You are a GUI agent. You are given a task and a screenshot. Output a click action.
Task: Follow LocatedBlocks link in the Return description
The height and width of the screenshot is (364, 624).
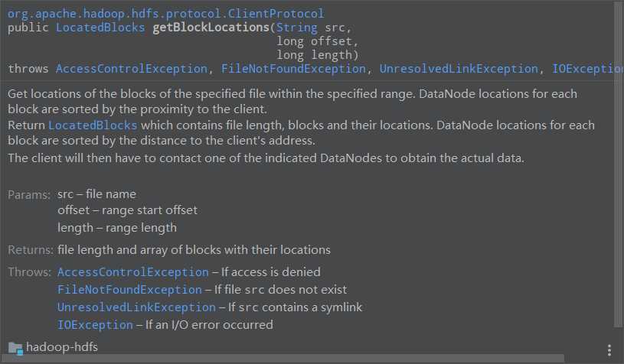93,125
